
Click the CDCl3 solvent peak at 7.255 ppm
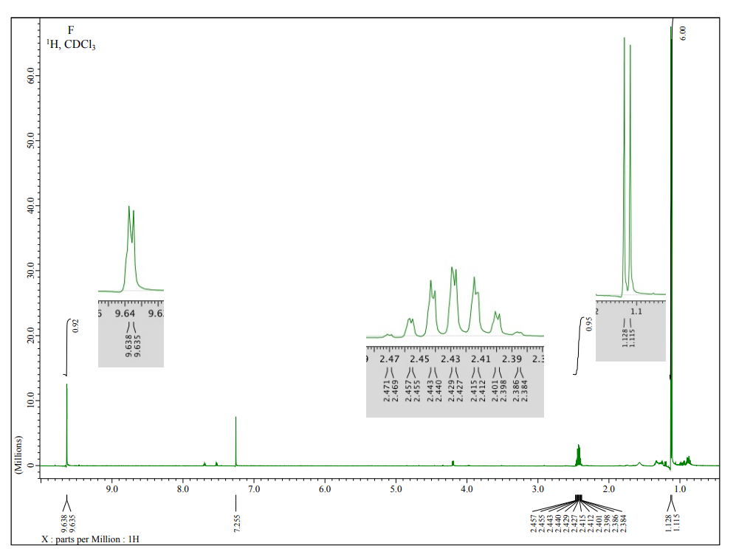(x=235, y=441)
